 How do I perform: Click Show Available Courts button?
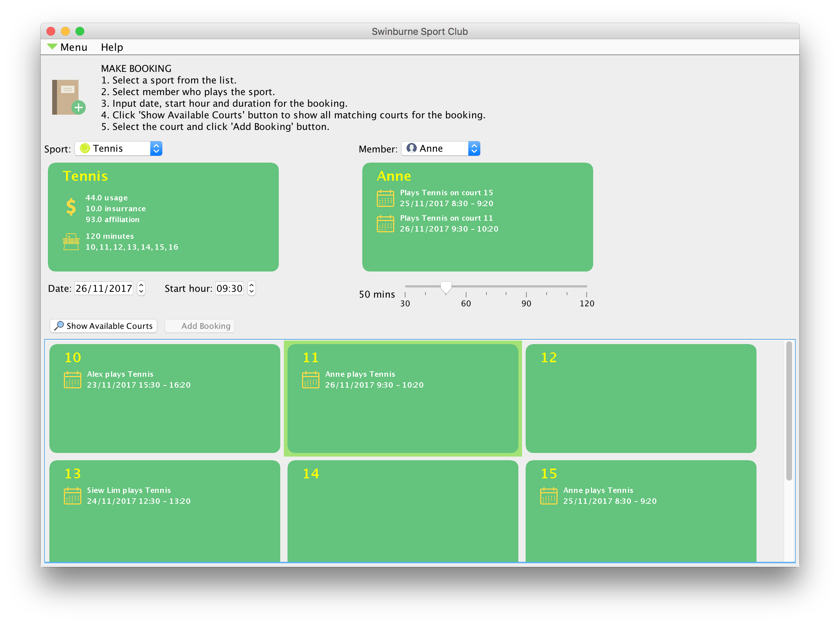(104, 326)
